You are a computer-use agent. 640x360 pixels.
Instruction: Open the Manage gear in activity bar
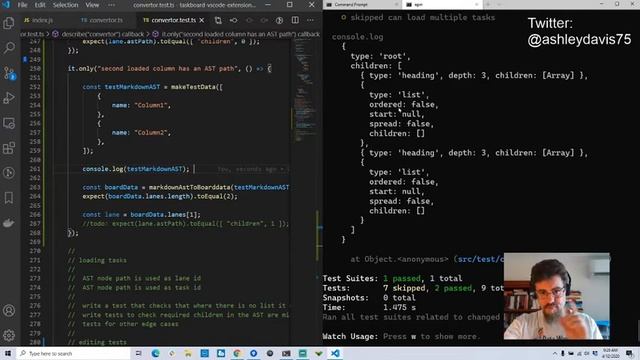(x=9, y=336)
